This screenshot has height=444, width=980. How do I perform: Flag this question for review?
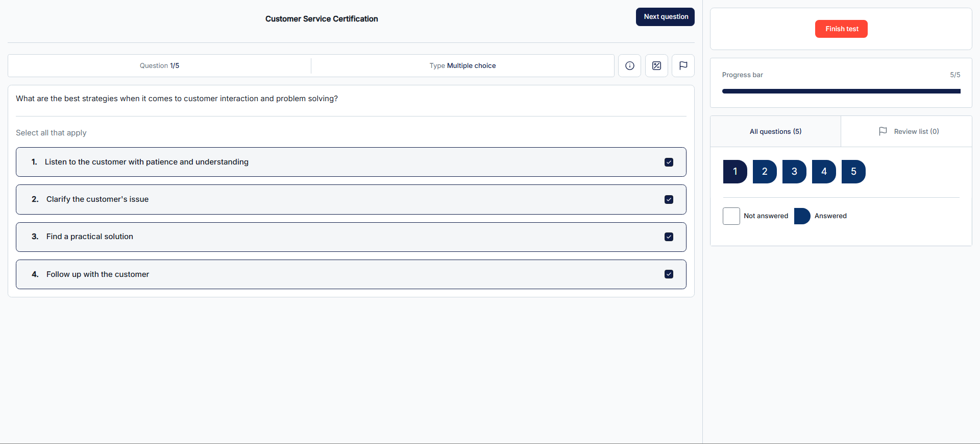click(x=683, y=66)
